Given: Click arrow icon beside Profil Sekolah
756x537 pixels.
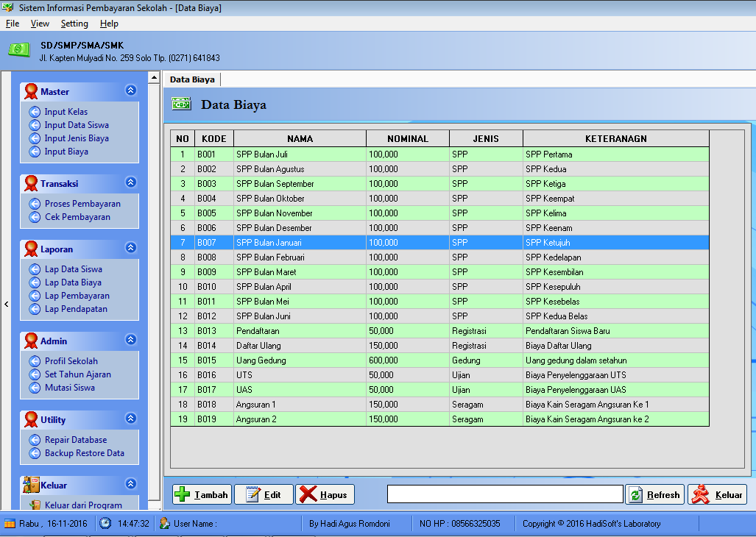Looking at the screenshot, I should [x=35, y=361].
